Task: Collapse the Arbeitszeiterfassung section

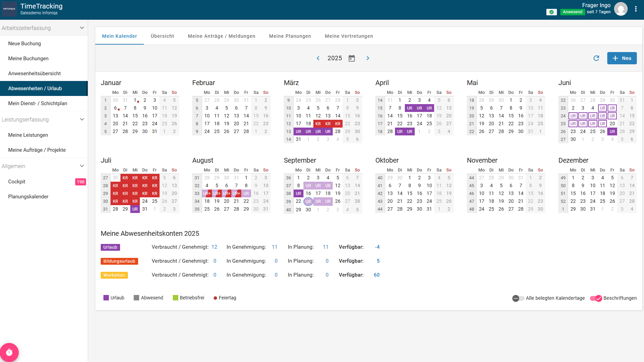Action: click(x=82, y=28)
